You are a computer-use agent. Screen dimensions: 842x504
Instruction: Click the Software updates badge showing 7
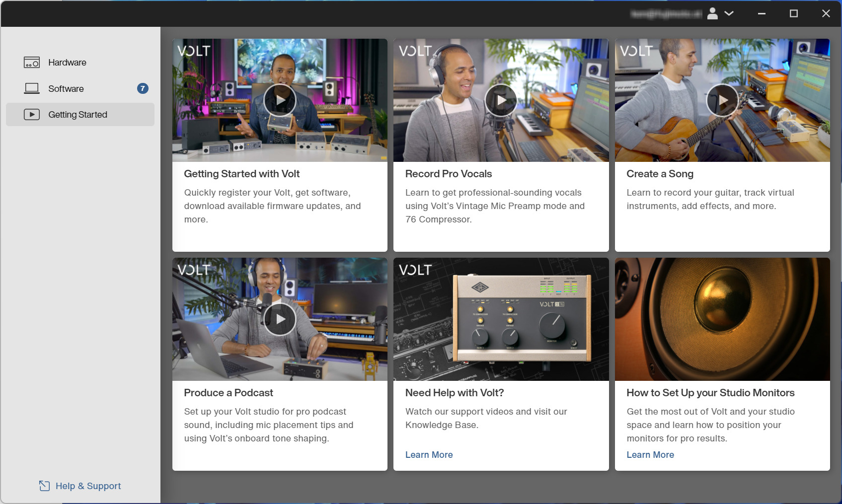click(x=143, y=88)
